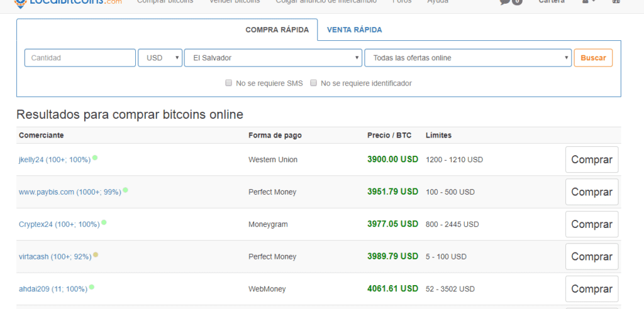This screenshot has height=309, width=644.
Task: Click the Precio / BTC column header
Action: 389,136
